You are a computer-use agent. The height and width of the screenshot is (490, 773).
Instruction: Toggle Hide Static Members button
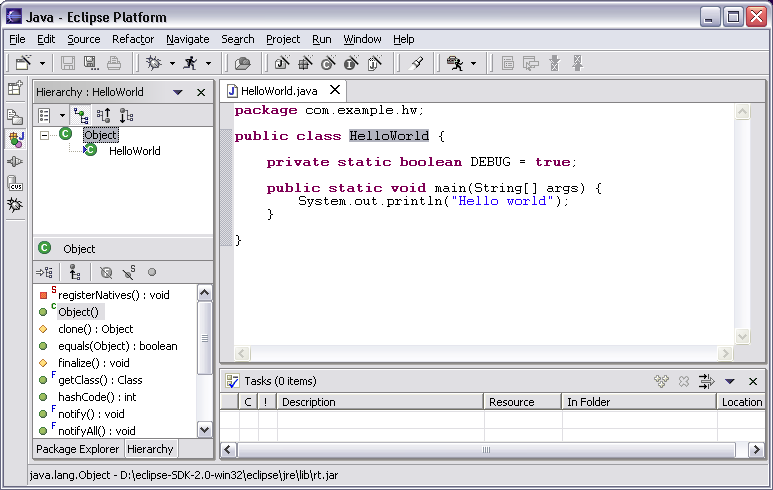point(128,272)
